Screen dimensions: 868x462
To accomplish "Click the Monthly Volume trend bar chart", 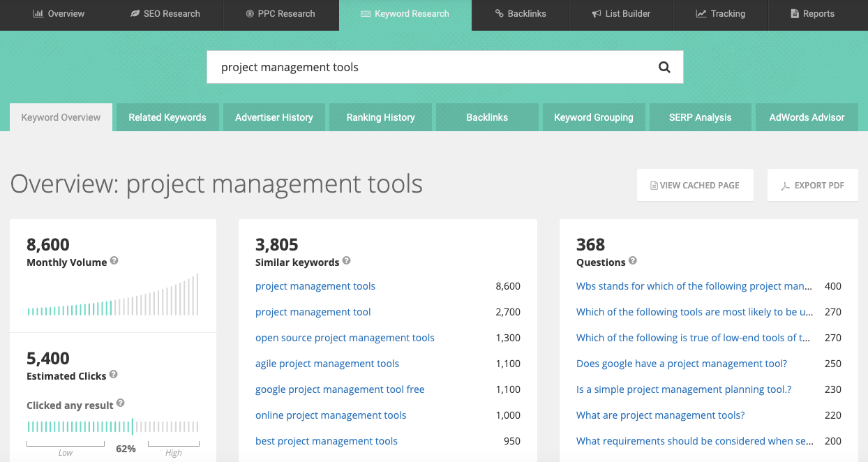I will pos(113,295).
